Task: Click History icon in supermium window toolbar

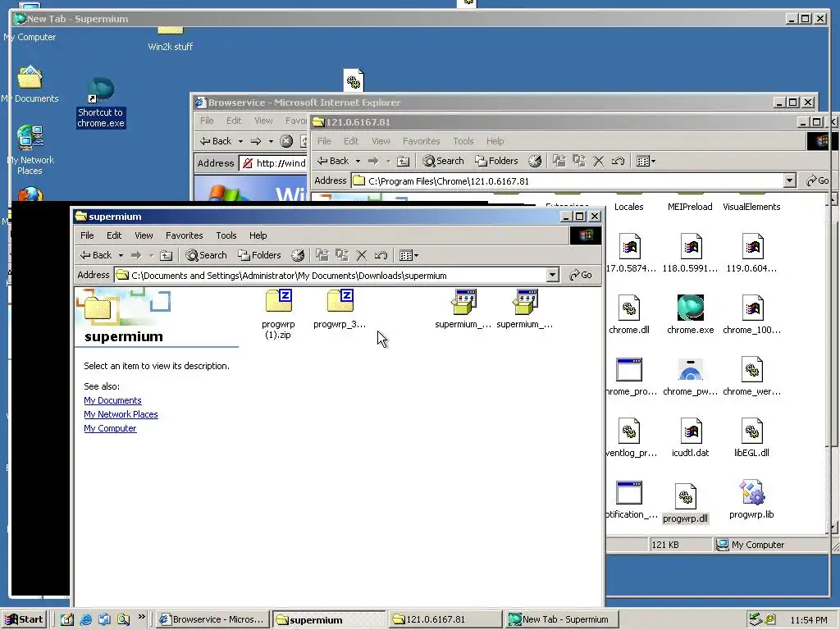Action: tap(298, 255)
